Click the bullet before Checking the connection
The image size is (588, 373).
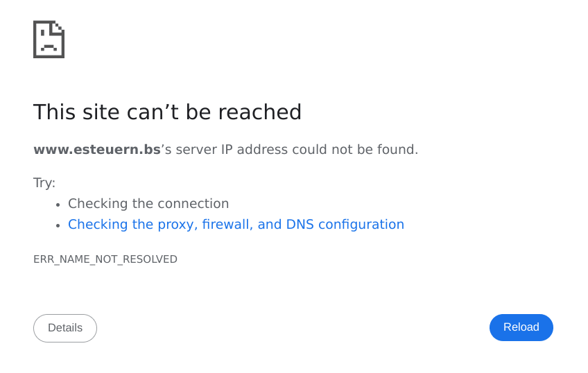(x=58, y=205)
